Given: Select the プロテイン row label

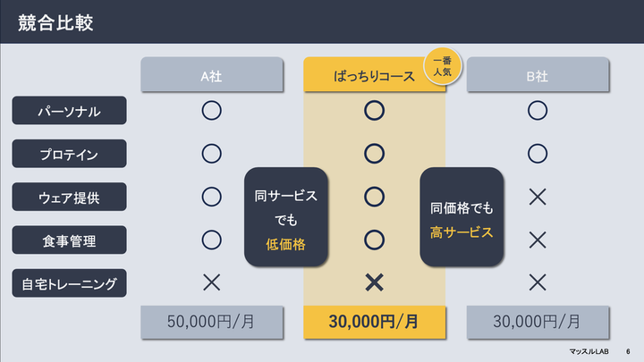Looking at the screenshot, I should tap(69, 154).
